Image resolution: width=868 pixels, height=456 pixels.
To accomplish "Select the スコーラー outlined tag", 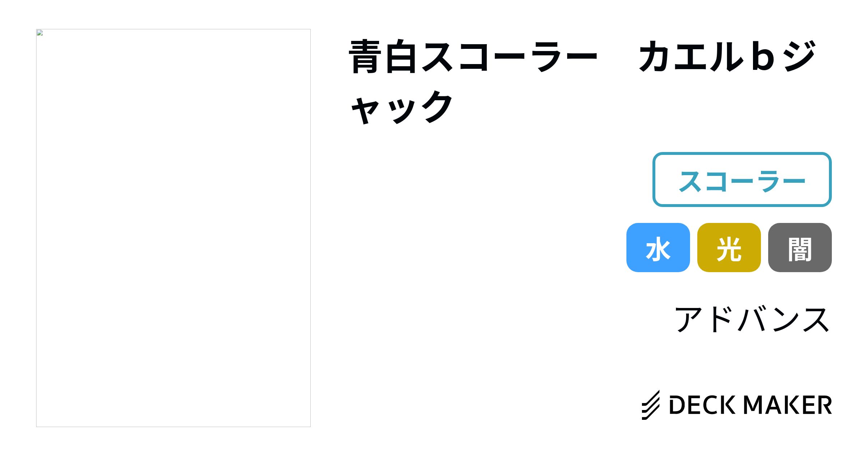I will coord(742,180).
